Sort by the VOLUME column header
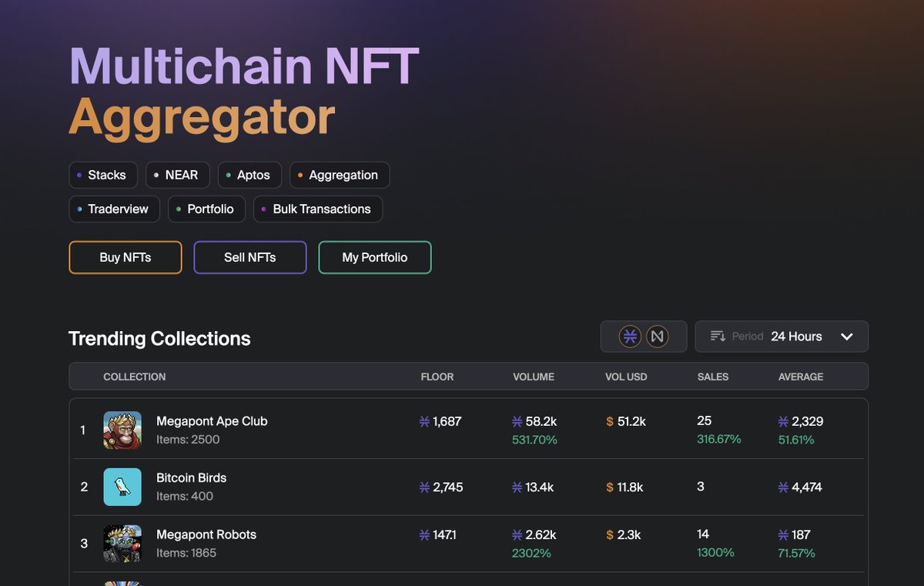The width and height of the screenshot is (924, 586). coord(534,377)
